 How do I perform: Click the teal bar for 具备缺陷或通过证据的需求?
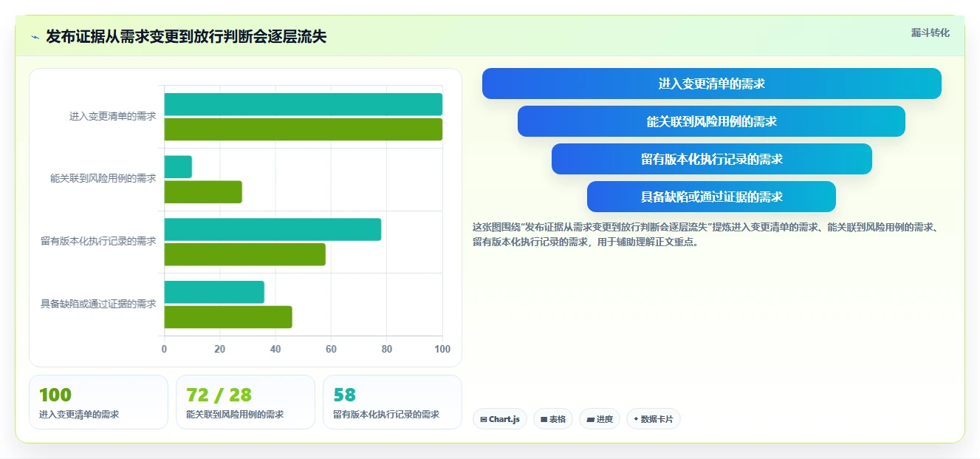click(x=214, y=292)
